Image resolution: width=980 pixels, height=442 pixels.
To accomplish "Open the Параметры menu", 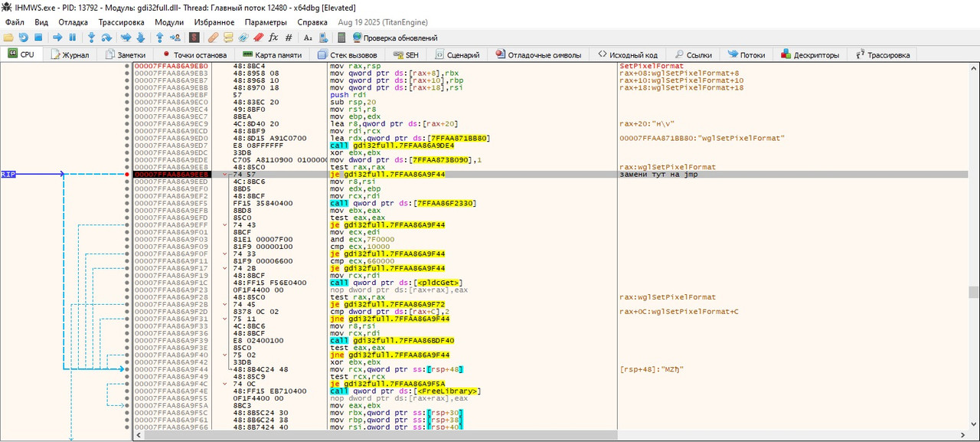I will click(x=266, y=22).
